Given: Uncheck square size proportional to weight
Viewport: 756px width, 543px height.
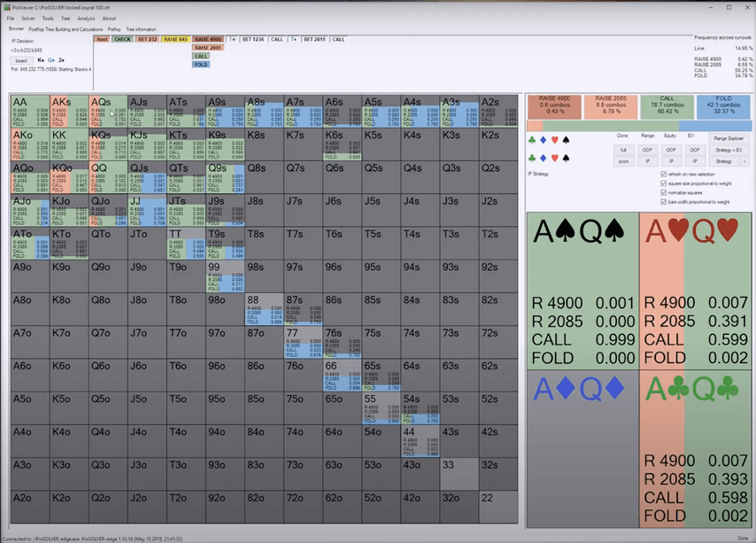Looking at the screenshot, I should tap(663, 183).
